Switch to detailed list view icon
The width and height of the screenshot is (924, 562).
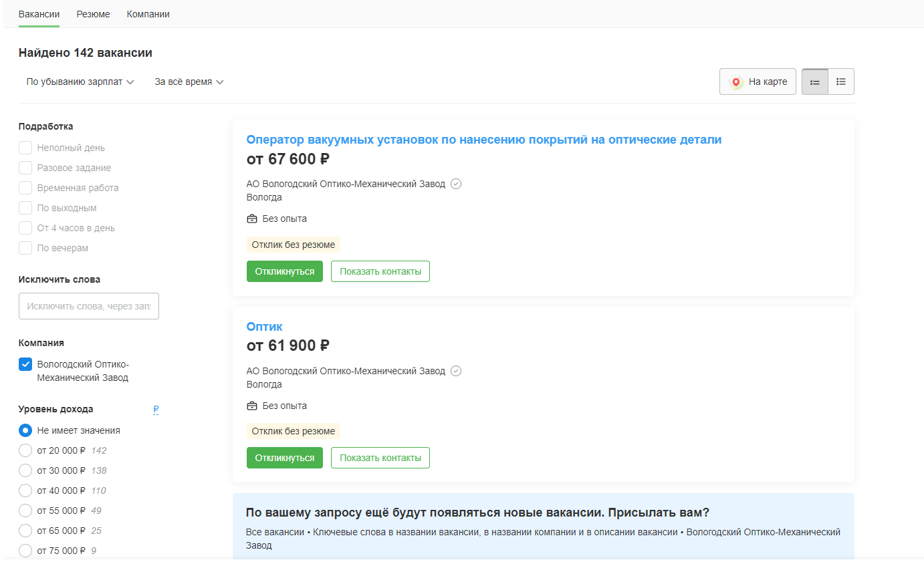815,82
